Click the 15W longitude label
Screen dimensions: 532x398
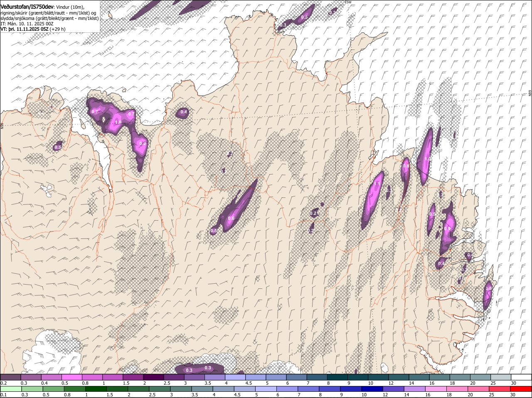click(x=348, y=2)
